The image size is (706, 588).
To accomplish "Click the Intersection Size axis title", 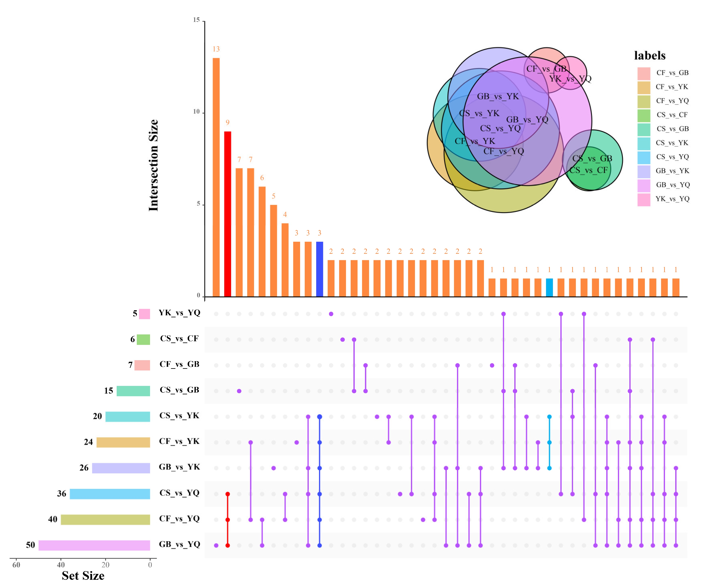I will click(x=153, y=166).
